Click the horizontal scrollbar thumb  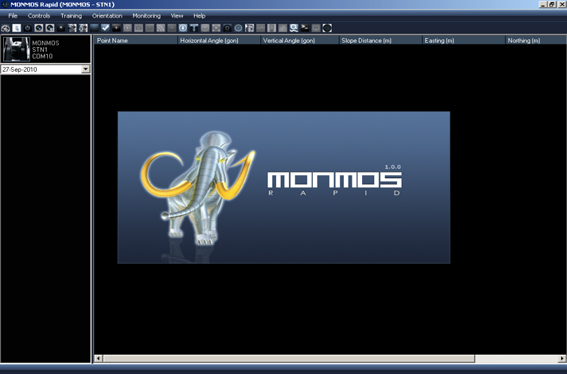click(x=289, y=358)
